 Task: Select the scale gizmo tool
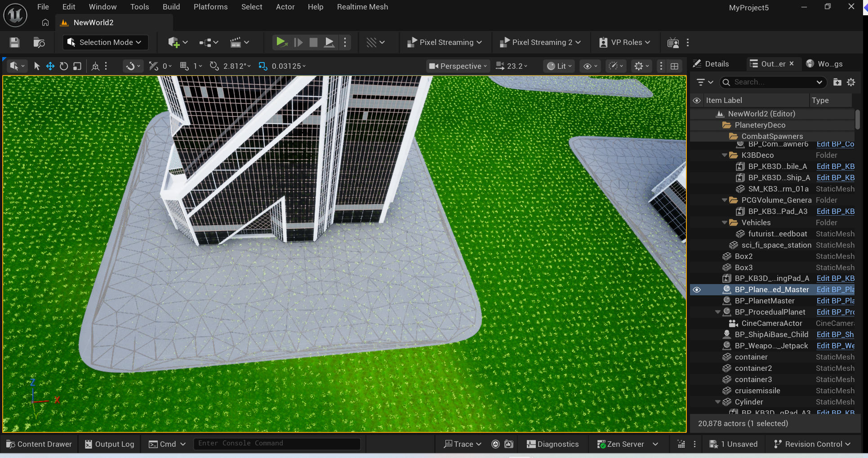pyautogui.click(x=77, y=66)
